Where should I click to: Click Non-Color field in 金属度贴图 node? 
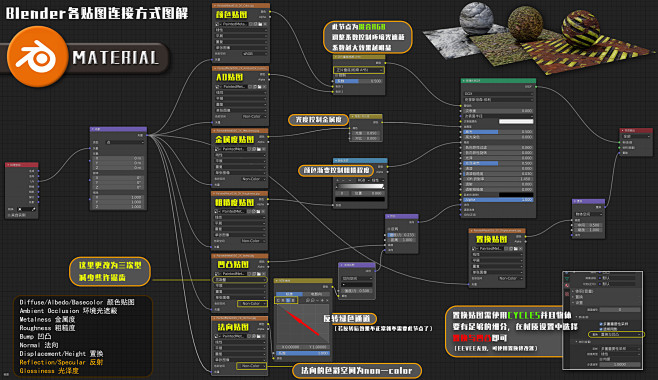tap(252, 179)
